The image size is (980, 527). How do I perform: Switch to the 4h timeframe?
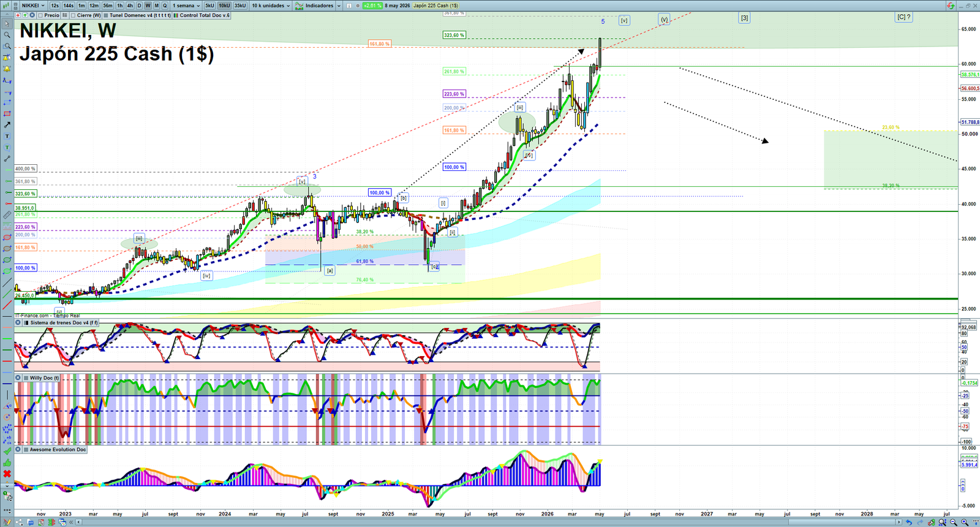point(130,6)
